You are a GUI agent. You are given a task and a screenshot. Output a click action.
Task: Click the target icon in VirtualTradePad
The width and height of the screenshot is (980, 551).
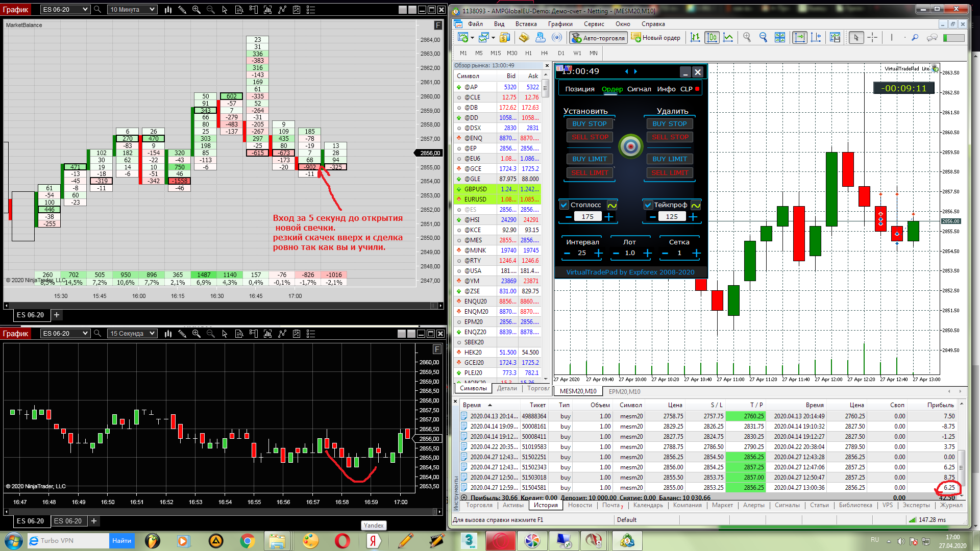pyautogui.click(x=631, y=147)
